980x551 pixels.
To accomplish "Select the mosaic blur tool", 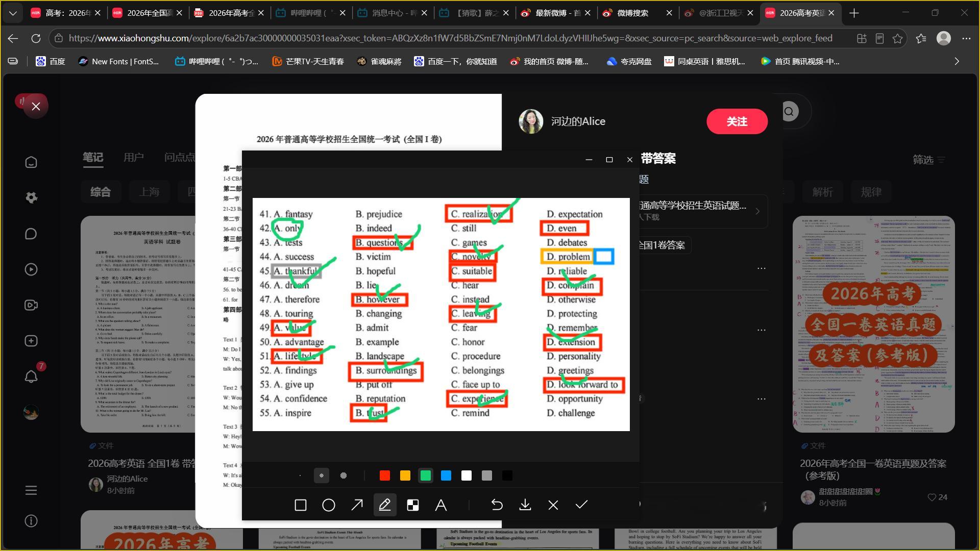I will pos(413,505).
